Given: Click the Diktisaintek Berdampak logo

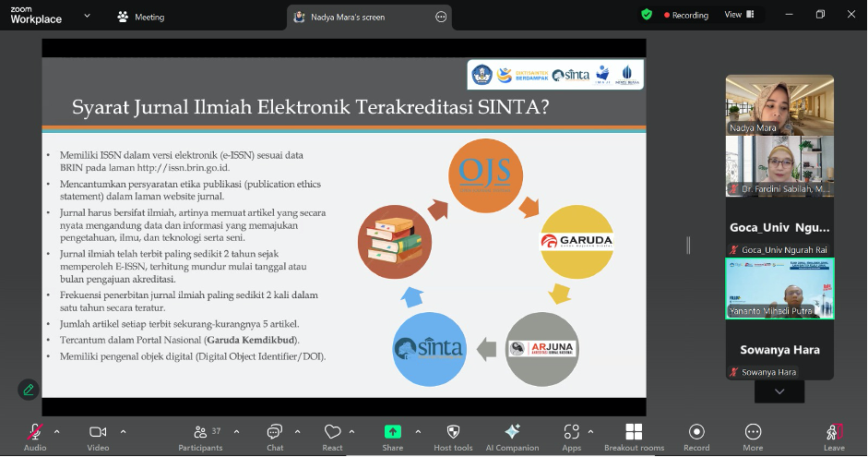Looking at the screenshot, I should click(522, 75).
